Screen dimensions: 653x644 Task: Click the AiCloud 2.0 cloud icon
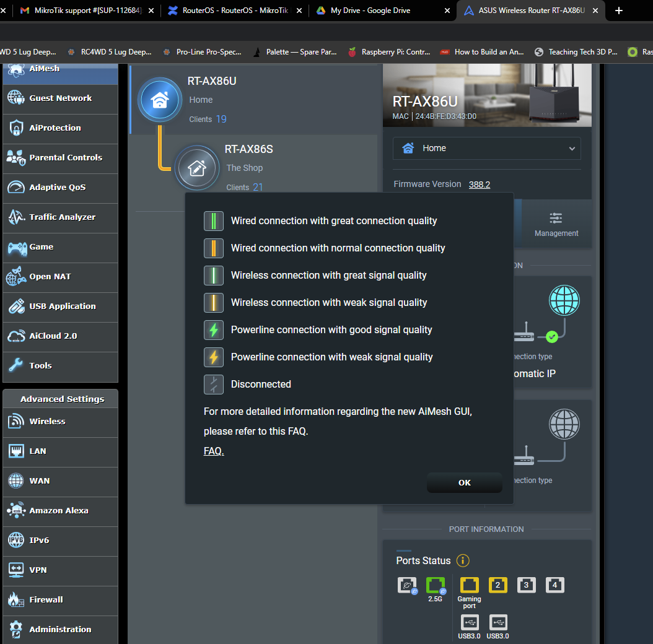pos(17,336)
